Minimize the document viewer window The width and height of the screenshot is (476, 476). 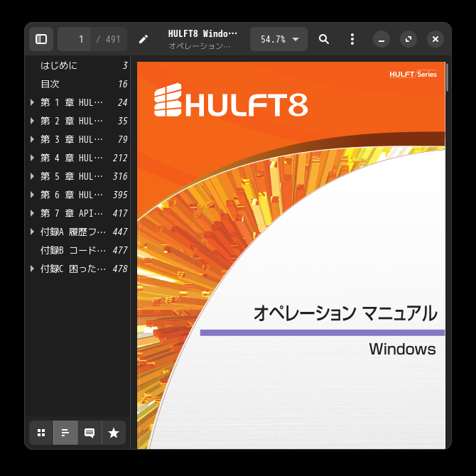click(382, 39)
